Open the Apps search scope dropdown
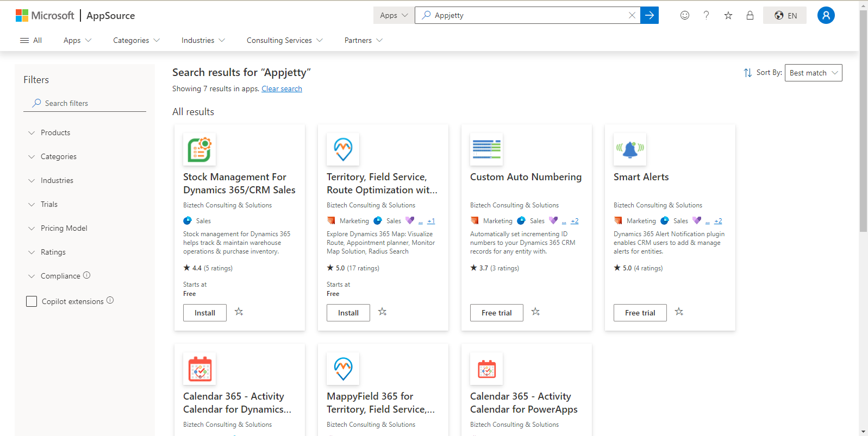 pos(394,15)
